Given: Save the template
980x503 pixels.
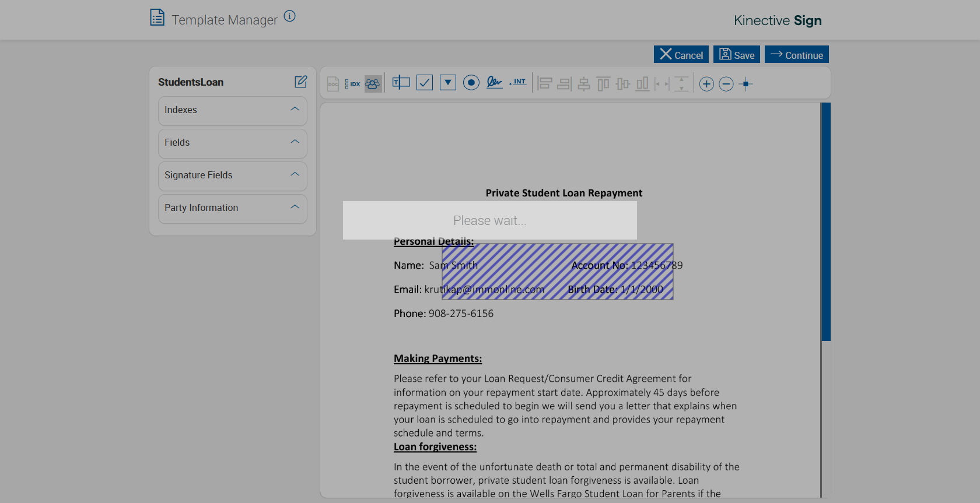Looking at the screenshot, I should pyautogui.click(x=737, y=54).
